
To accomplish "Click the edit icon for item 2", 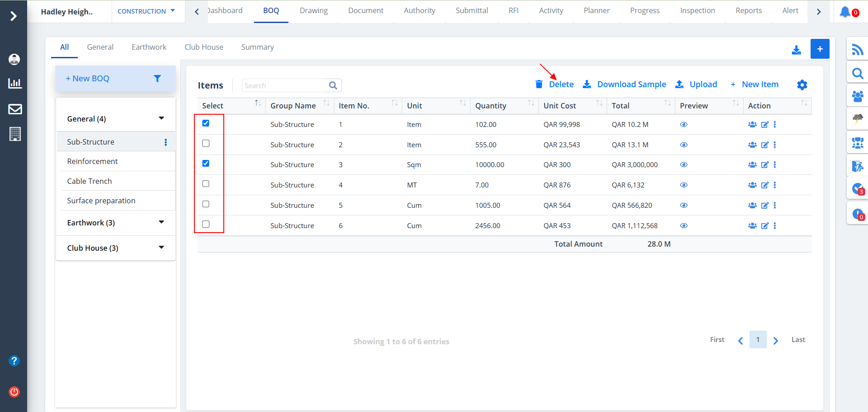I will (764, 145).
